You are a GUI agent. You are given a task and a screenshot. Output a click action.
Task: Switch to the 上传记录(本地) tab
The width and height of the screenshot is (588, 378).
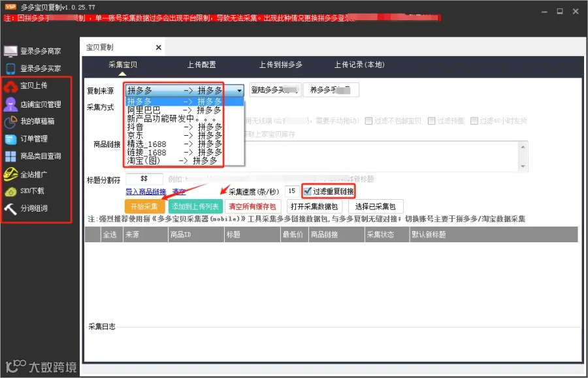click(359, 65)
